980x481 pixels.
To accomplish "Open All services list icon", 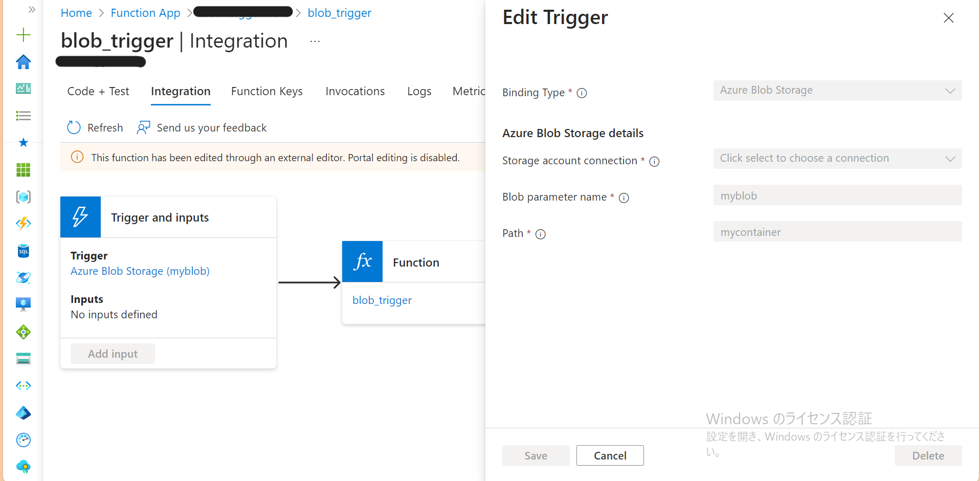I will coord(24,116).
